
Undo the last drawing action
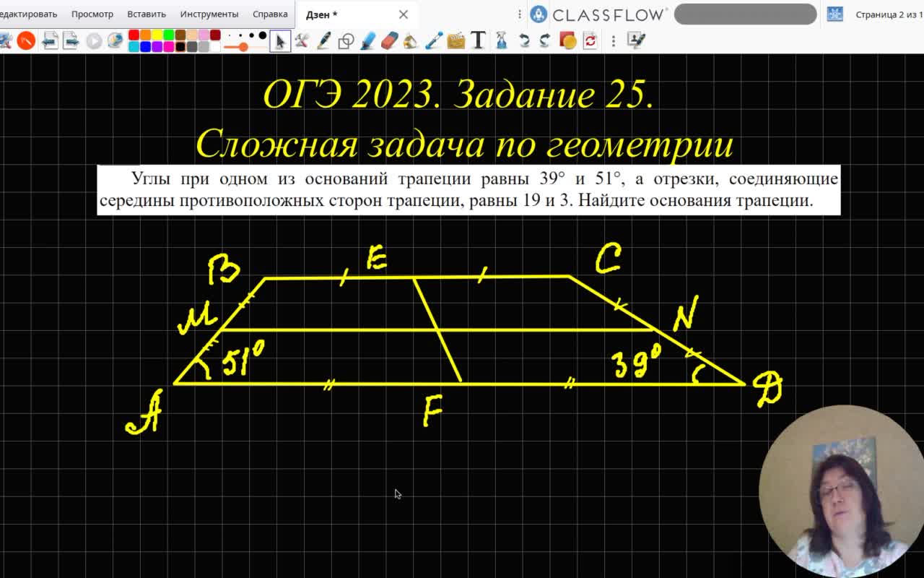tap(524, 41)
